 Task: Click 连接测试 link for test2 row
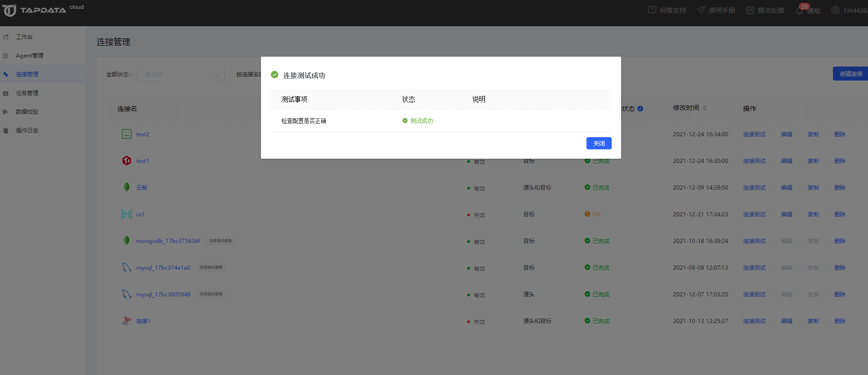(754, 134)
